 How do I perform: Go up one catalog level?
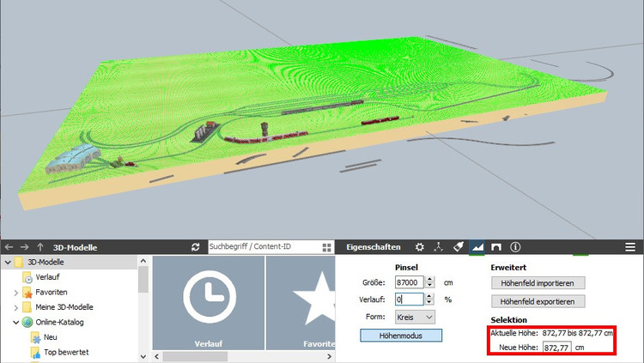[39, 246]
